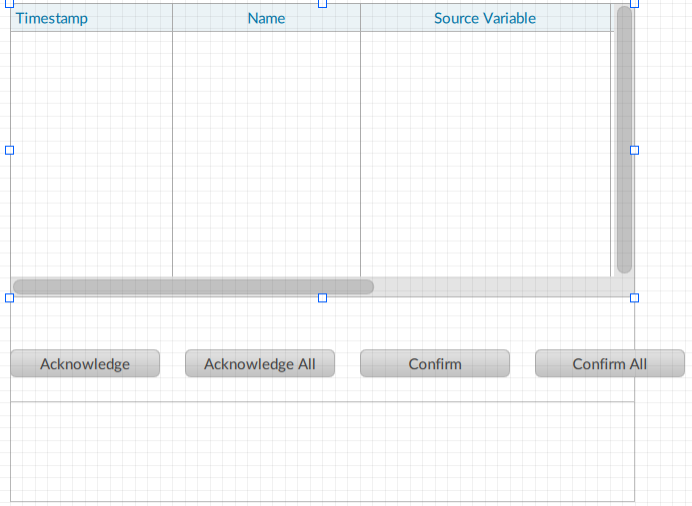
Task: Click the bottom-left selection resize handle
Action: pos(10,298)
